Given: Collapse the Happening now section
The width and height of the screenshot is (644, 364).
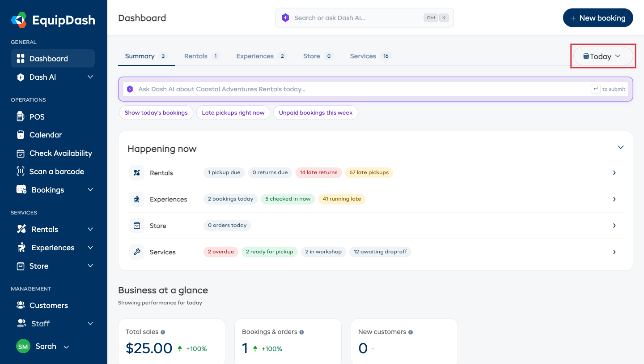Looking at the screenshot, I should click(x=620, y=147).
